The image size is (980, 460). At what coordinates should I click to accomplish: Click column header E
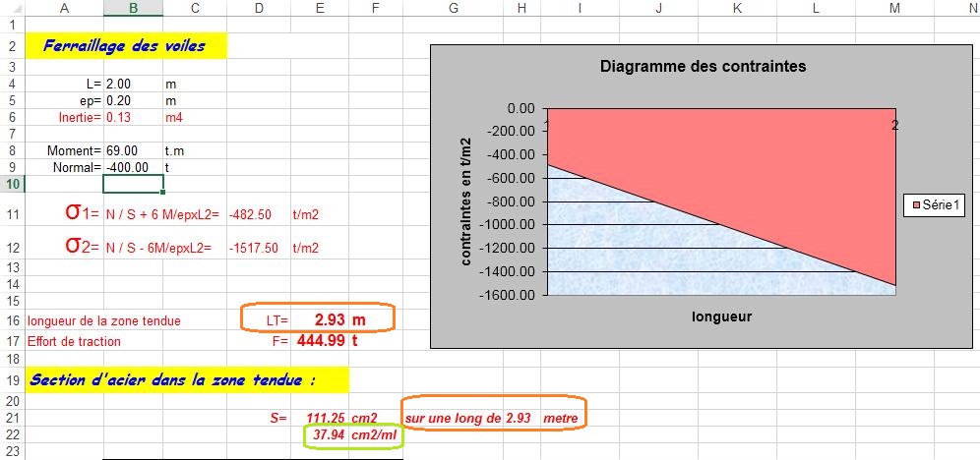pyautogui.click(x=320, y=8)
